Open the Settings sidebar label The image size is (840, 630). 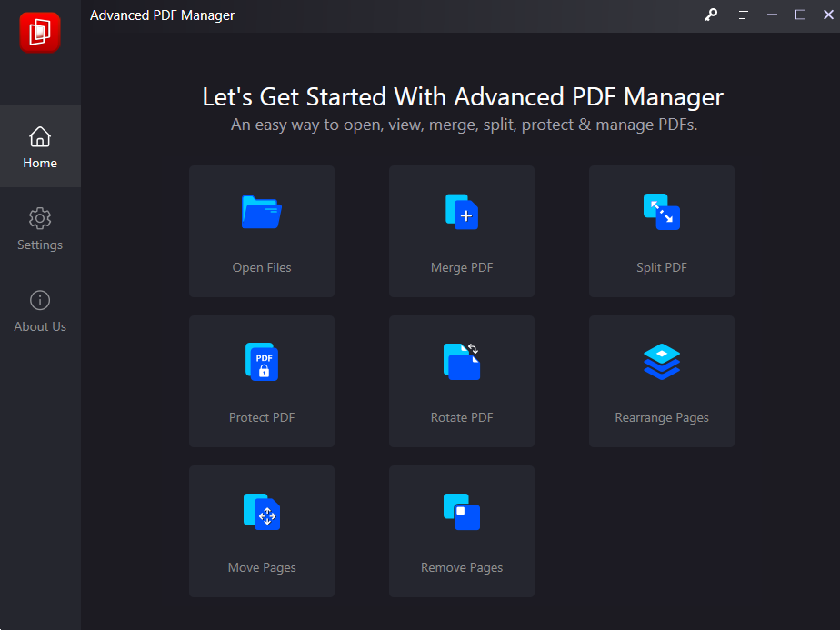(40, 245)
